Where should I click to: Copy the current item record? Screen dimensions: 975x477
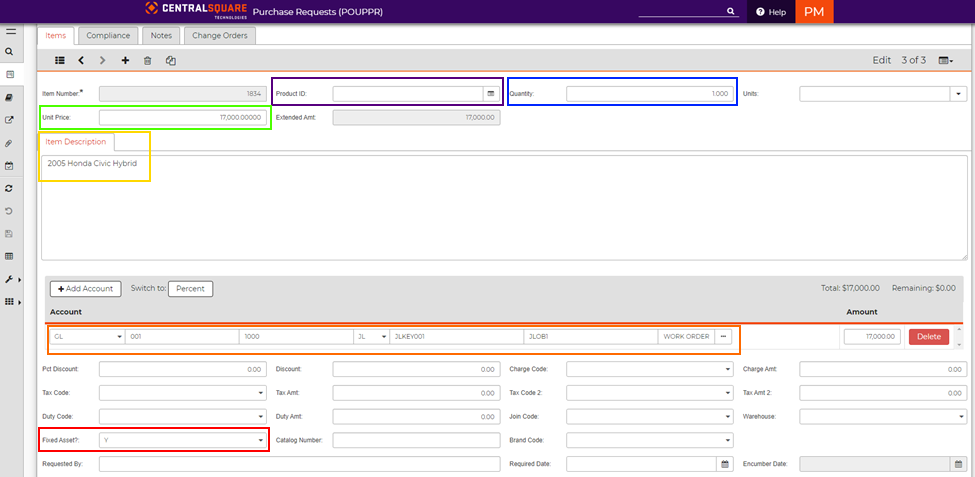pos(171,60)
